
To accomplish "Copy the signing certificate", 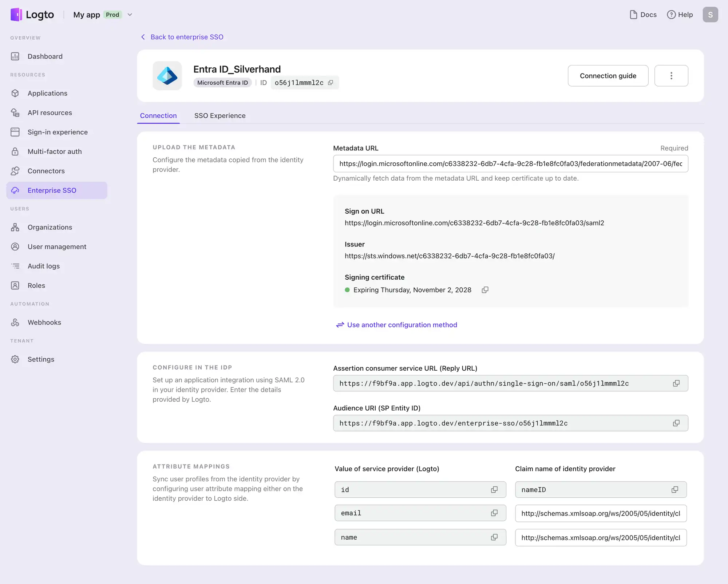I will (x=485, y=290).
